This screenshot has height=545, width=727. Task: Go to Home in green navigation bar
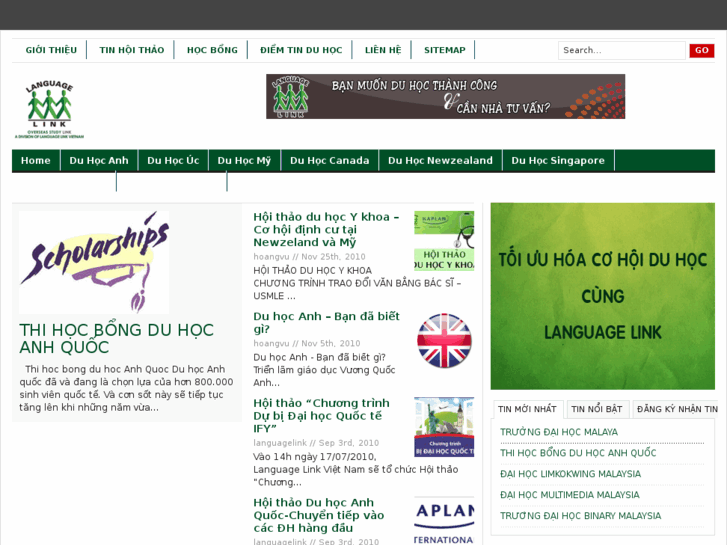coord(36,160)
